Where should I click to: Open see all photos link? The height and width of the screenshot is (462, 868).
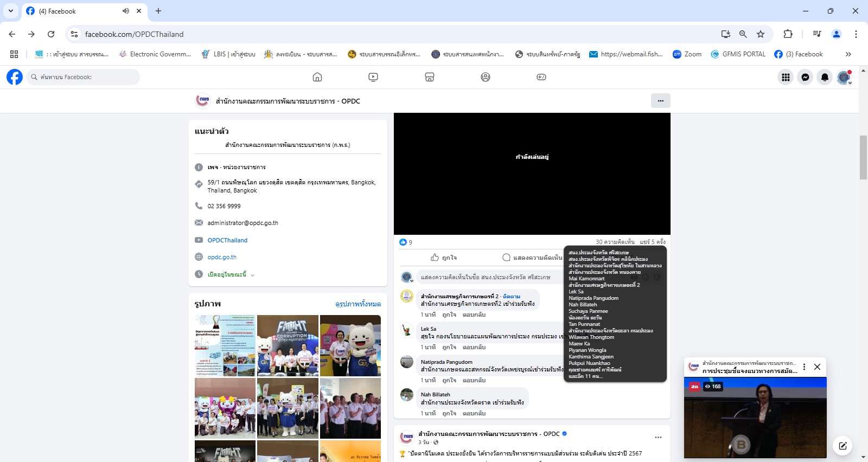click(358, 304)
